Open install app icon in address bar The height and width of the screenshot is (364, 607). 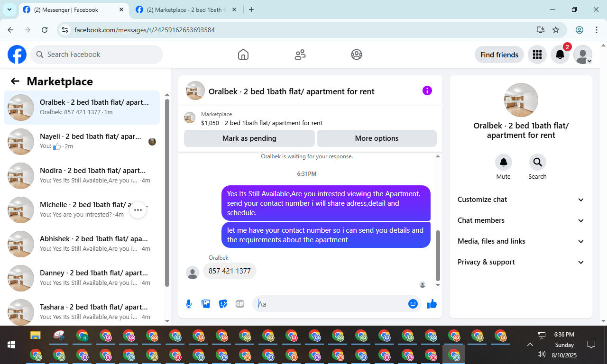(540, 30)
